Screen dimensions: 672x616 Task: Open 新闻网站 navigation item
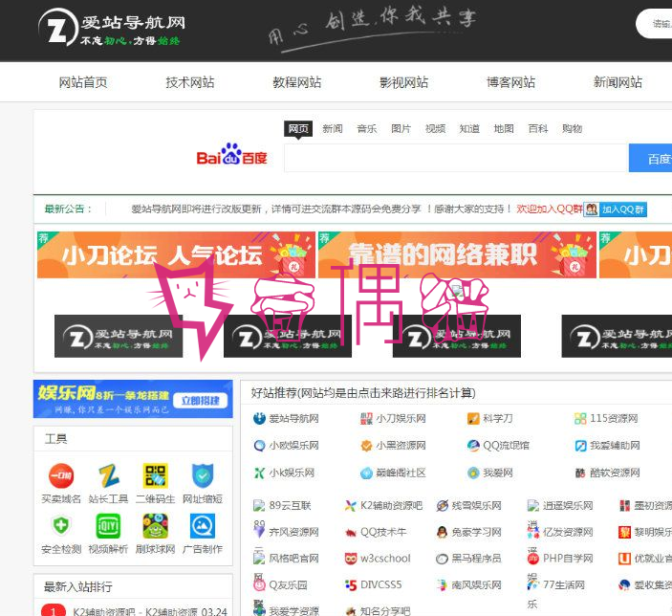click(618, 82)
